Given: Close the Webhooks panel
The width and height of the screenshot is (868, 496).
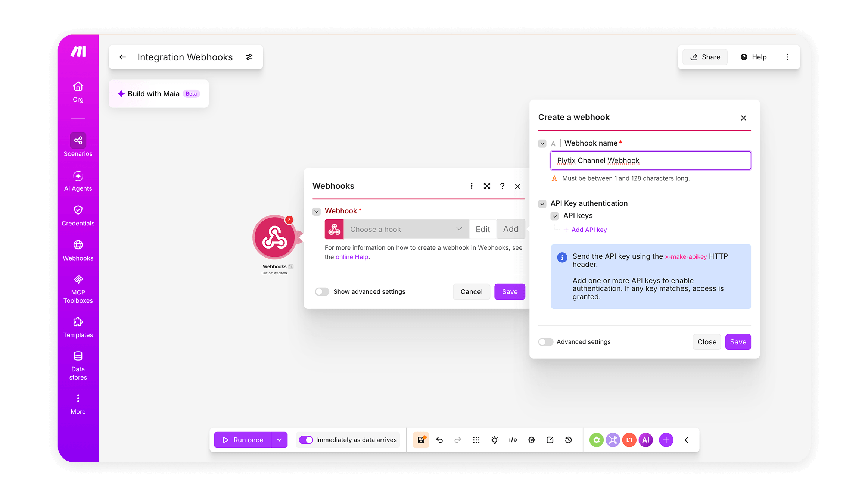Looking at the screenshot, I should click(x=517, y=186).
